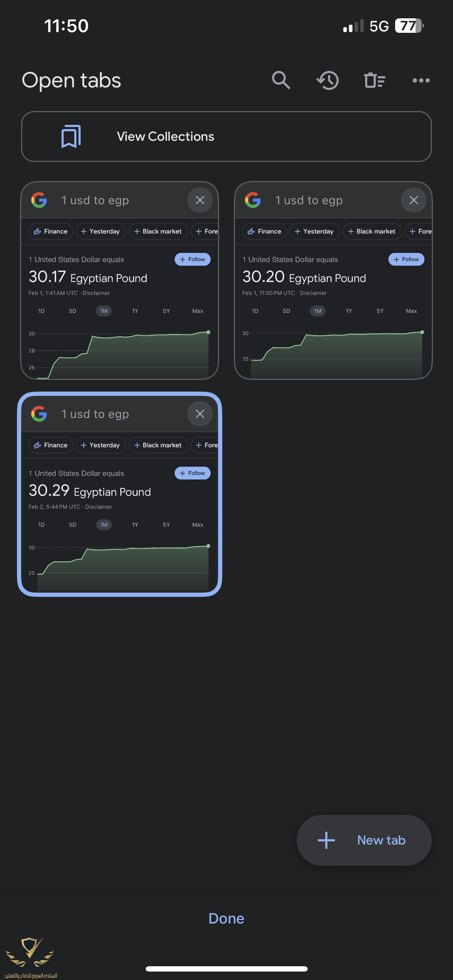The width and height of the screenshot is (453, 980).
Task: Close the highlighted 30.29 Egyptian Pound tab
Action: [200, 414]
